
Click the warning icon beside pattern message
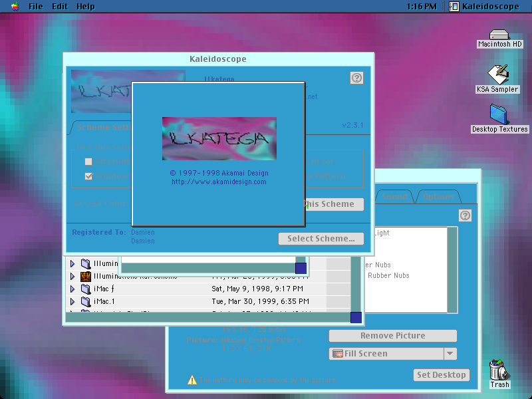click(x=192, y=380)
